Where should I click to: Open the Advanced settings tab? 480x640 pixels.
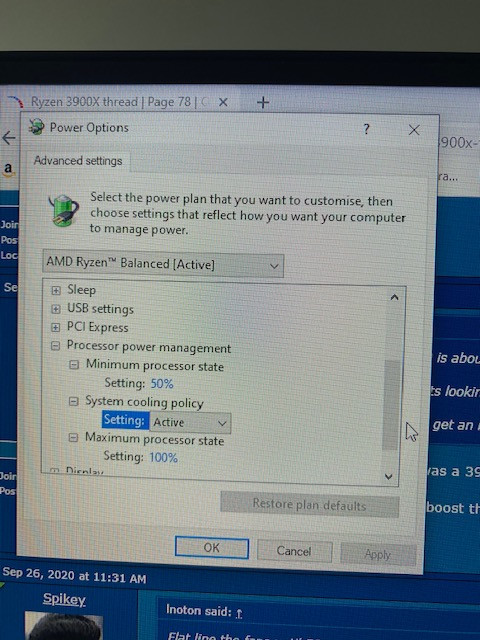pyautogui.click(x=78, y=161)
